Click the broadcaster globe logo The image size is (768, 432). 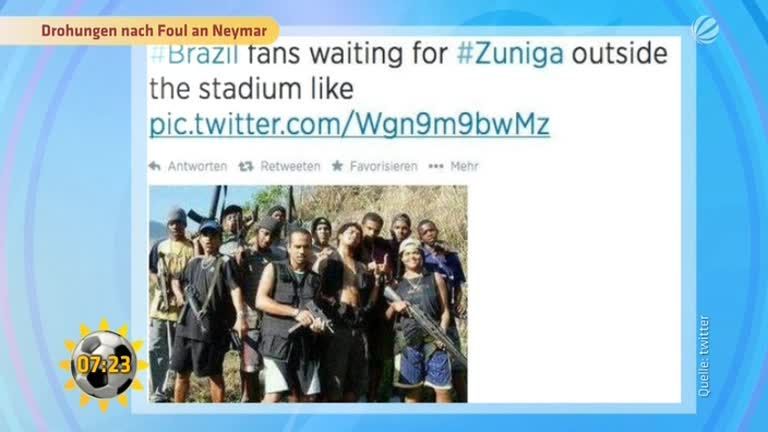point(705,30)
